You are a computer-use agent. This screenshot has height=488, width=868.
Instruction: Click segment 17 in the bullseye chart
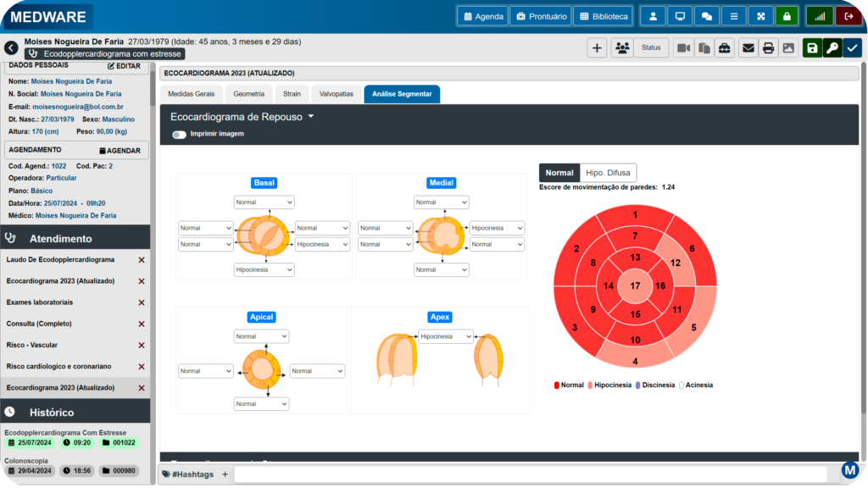635,286
